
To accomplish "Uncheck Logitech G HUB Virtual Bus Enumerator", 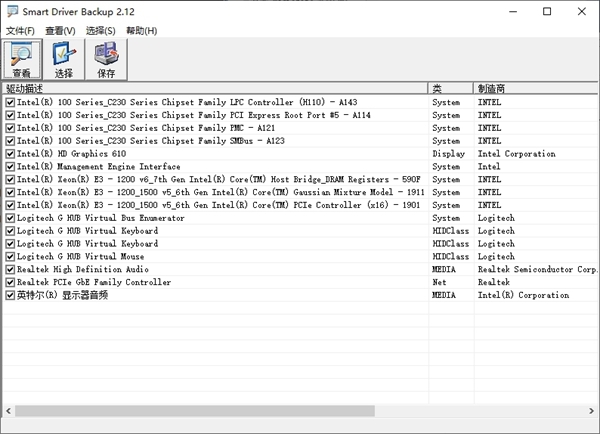I will (10, 218).
